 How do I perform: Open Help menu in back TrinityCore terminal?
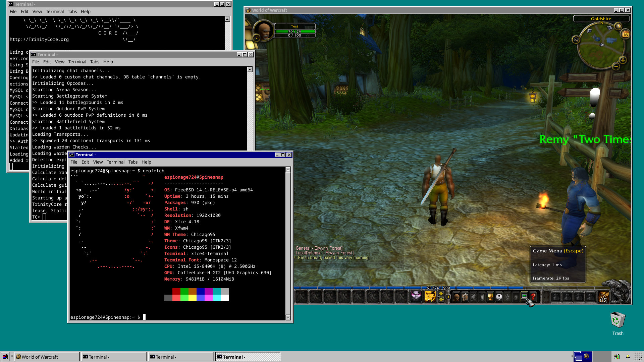point(86,11)
